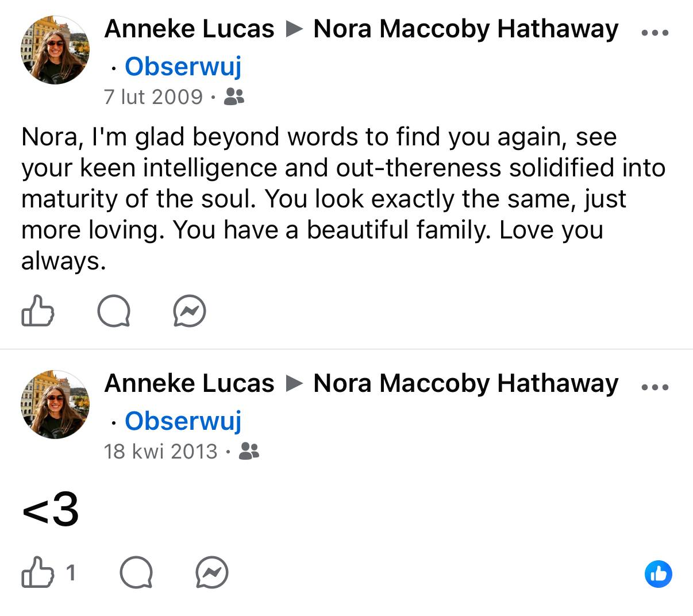Open Nora Maccoby Hathaway from first post
The height and width of the screenshot is (616, 693).
pos(465,29)
